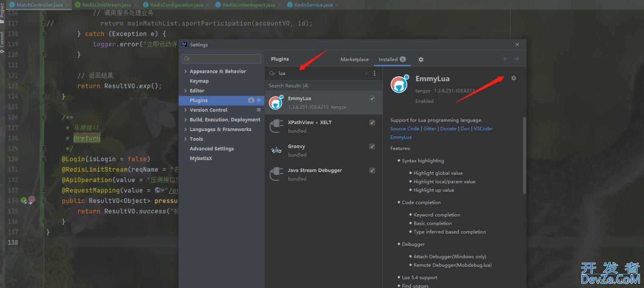Screen dimensions: 644x288
Task: Click the request mapping globe icon on line 133
Action: pos(157,190)
